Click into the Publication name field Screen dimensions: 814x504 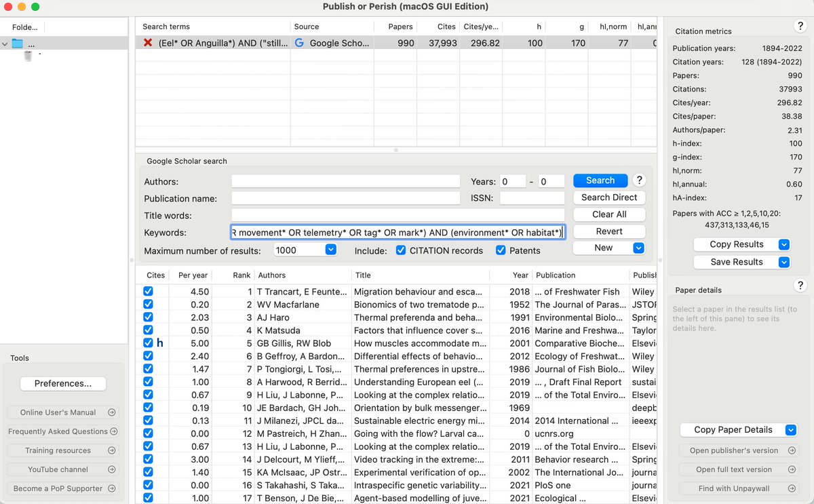(345, 198)
